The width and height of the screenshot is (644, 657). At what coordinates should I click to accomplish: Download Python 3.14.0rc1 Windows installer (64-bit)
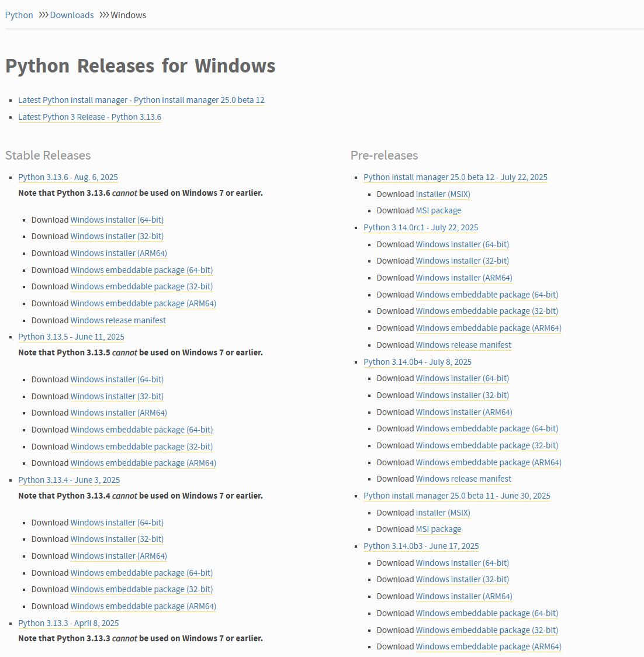coord(462,245)
